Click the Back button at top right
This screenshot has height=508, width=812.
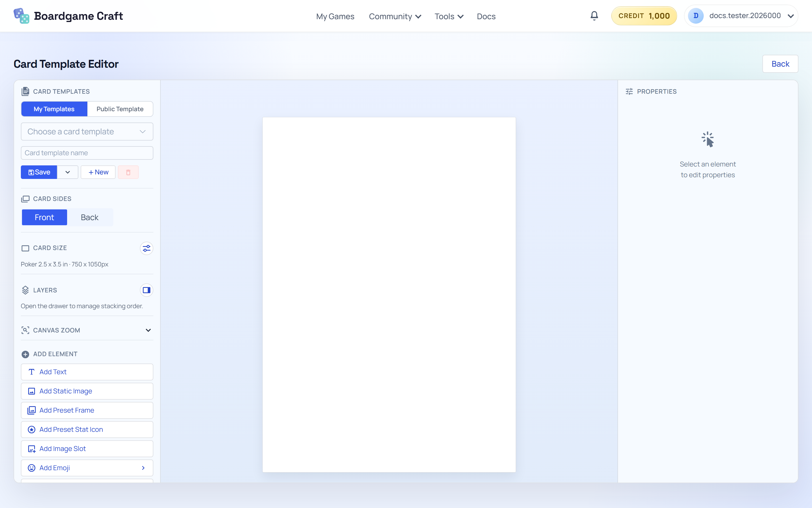tap(780, 64)
